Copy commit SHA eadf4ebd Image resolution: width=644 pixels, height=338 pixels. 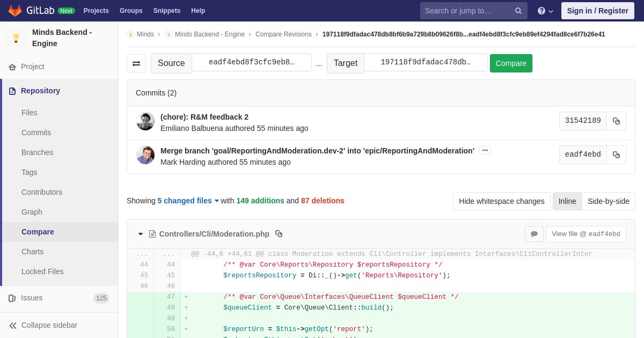click(x=617, y=155)
